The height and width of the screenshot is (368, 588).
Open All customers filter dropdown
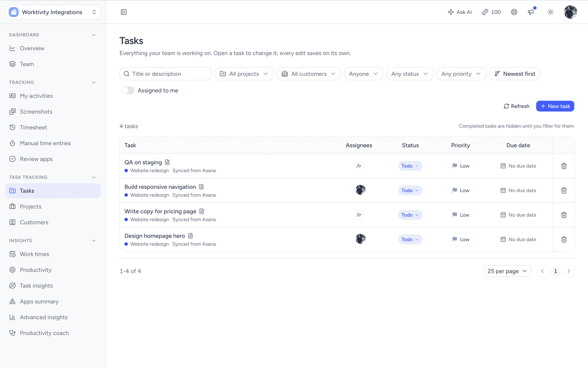coord(309,74)
